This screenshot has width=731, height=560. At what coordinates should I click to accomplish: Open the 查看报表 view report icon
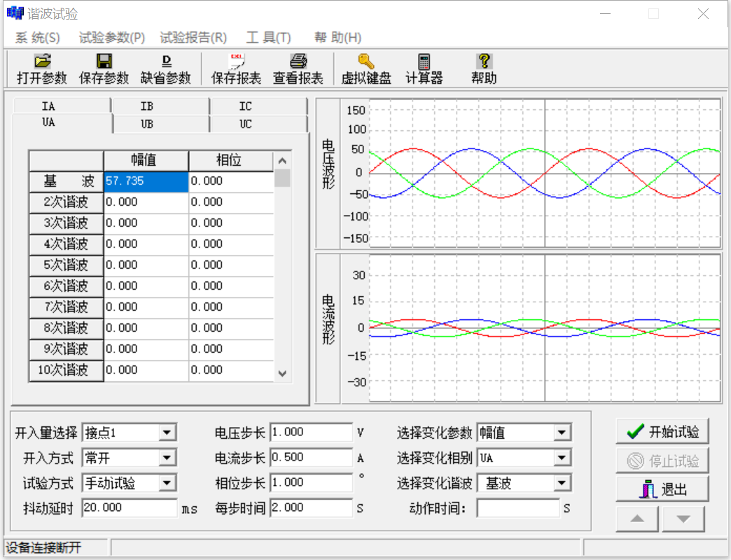point(297,69)
